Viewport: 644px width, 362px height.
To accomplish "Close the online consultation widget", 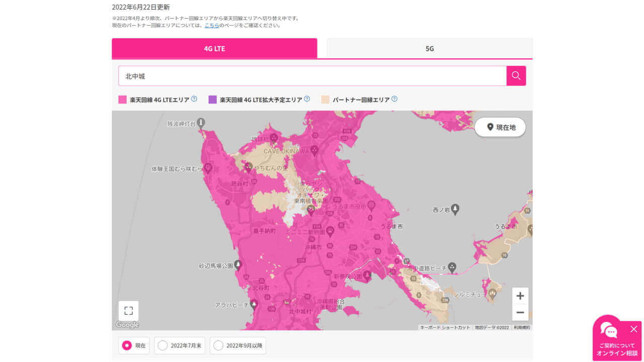I will pyautogui.click(x=633, y=329).
